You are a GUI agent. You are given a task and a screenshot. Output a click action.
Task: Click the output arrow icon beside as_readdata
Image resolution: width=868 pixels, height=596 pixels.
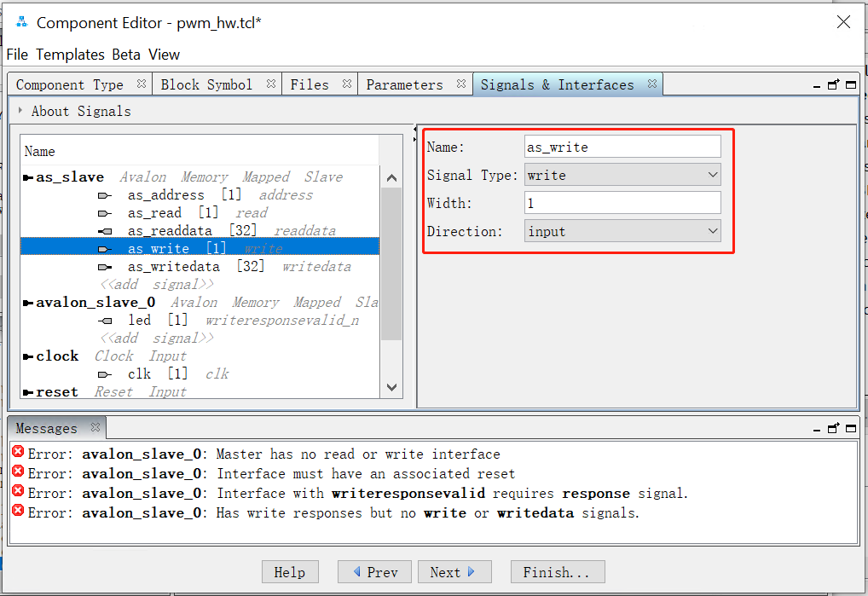point(104,230)
